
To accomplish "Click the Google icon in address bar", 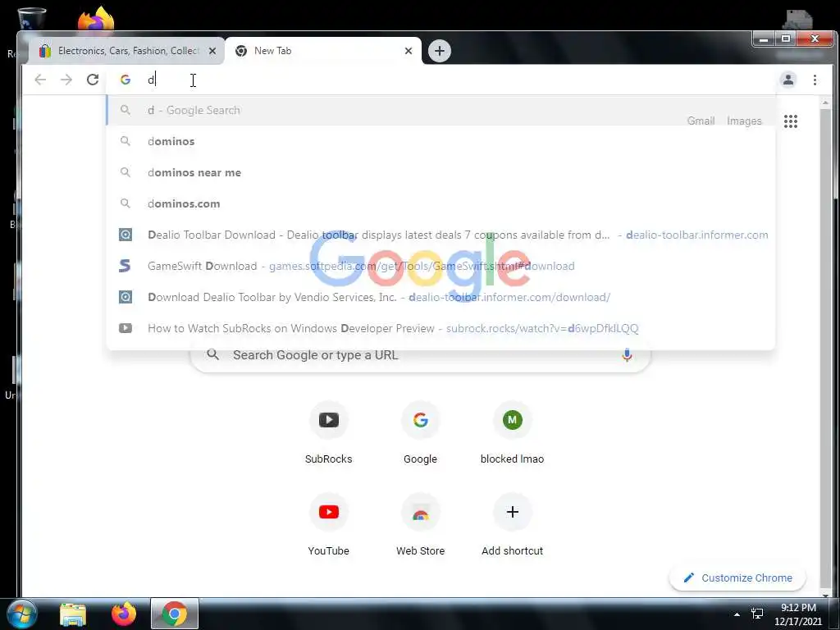I will 126,80.
